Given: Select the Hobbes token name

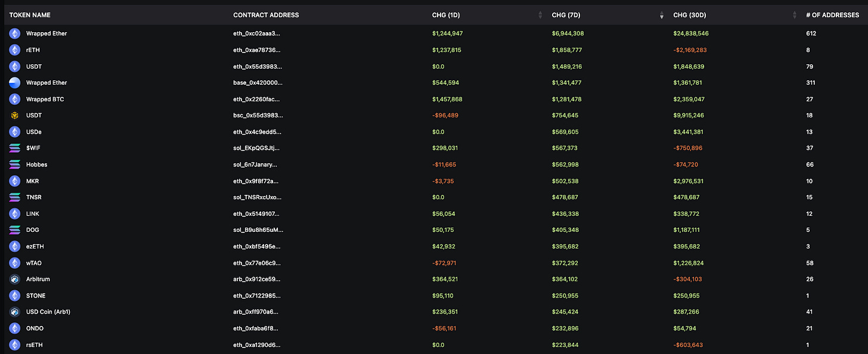Looking at the screenshot, I should click(36, 164).
